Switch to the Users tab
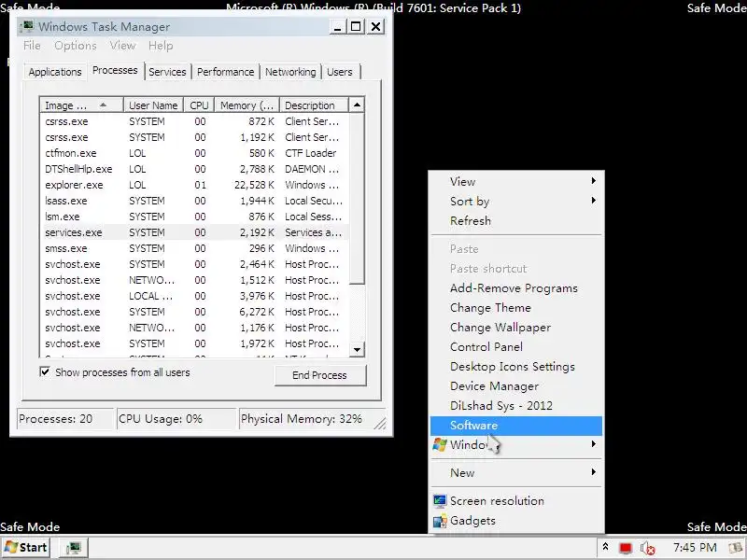 point(340,72)
